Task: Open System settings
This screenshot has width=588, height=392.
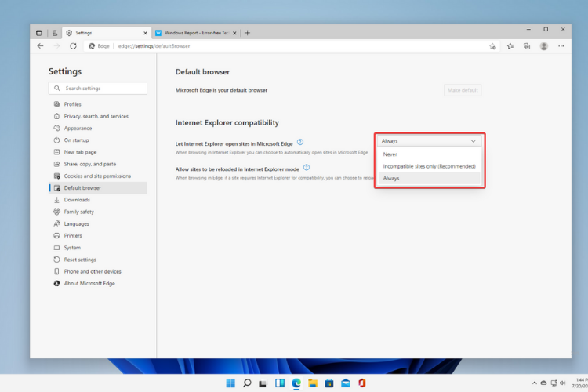Action: pyautogui.click(x=98, y=248)
